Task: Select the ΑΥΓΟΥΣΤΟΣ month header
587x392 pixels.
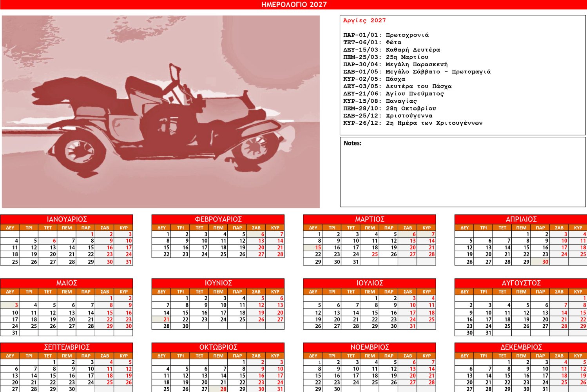Action: click(x=521, y=283)
